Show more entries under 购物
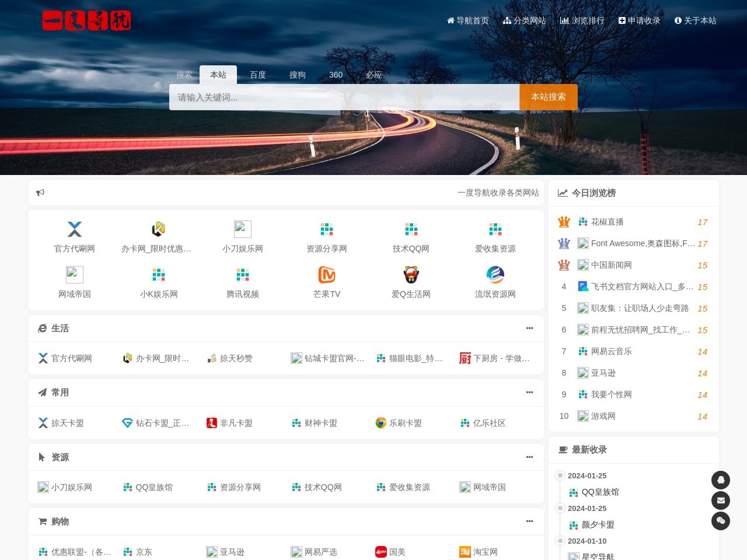 [x=529, y=521]
